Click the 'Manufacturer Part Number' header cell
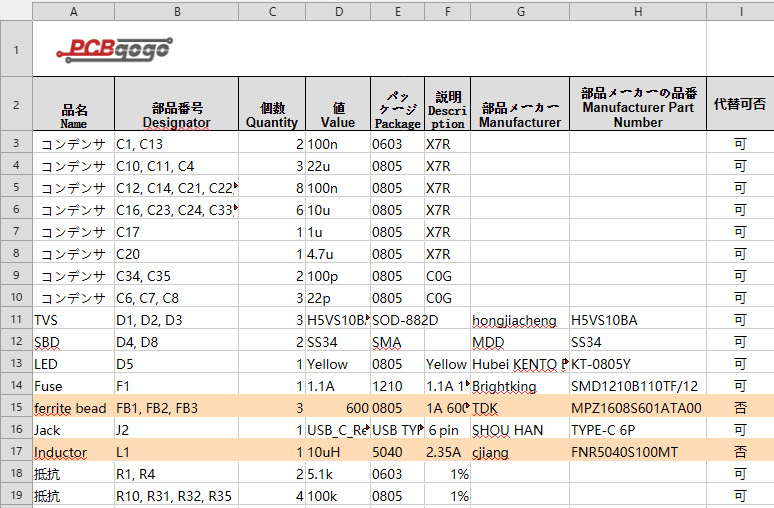Viewport: 774px width, 508px height. tap(637, 105)
